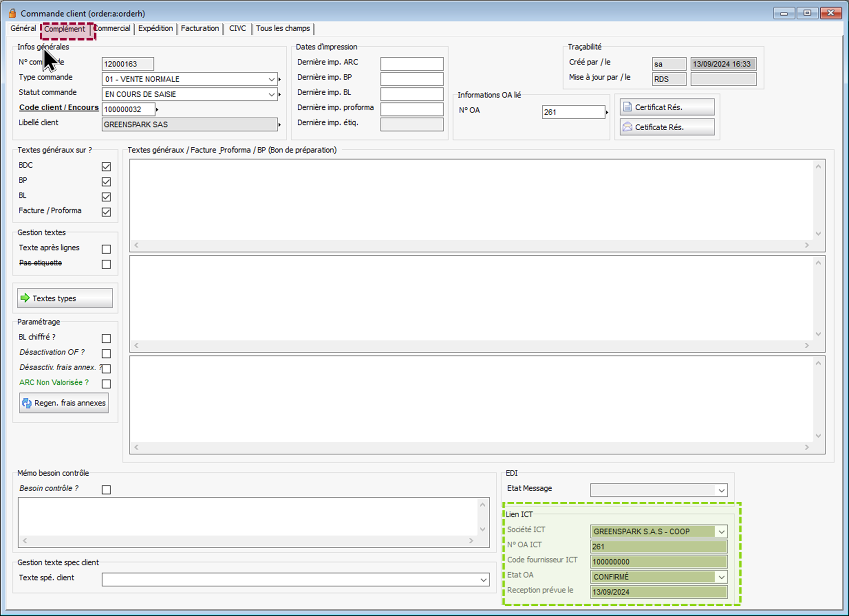Click the Regen. frais annexes refresh icon
The height and width of the screenshot is (616, 849).
[x=27, y=403]
